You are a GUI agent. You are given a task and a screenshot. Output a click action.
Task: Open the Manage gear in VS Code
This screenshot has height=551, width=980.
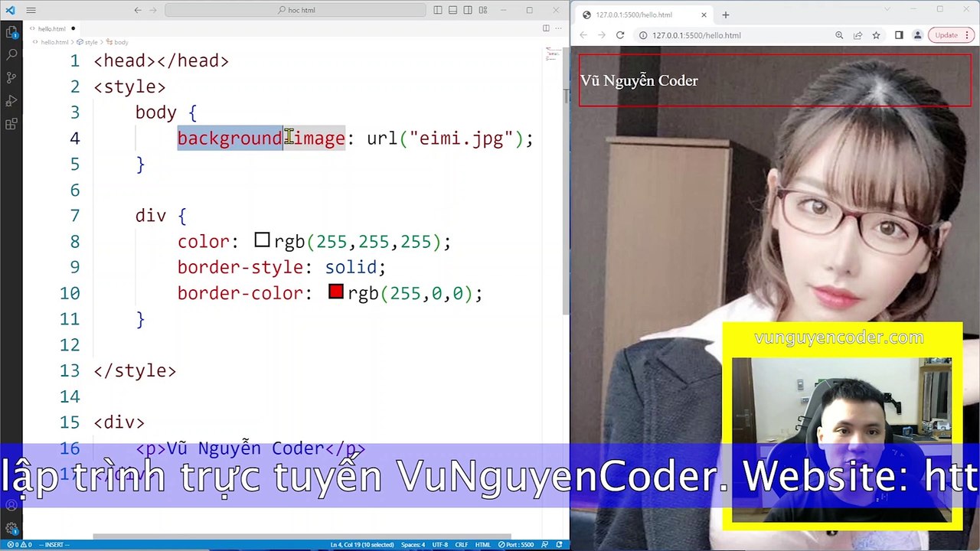tap(11, 529)
